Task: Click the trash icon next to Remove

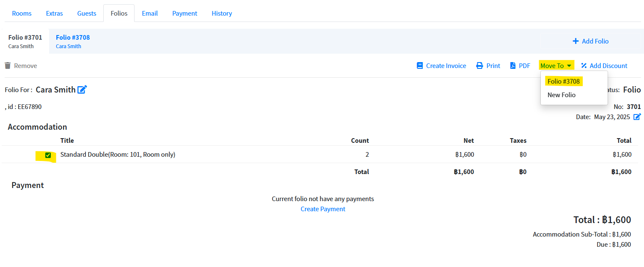Action: (8, 66)
